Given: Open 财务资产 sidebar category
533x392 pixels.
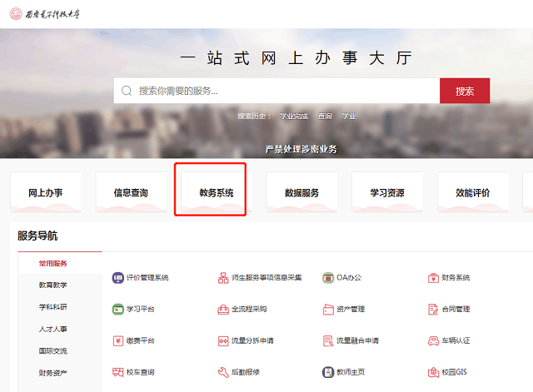Looking at the screenshot, I should [x=52, y=372].
